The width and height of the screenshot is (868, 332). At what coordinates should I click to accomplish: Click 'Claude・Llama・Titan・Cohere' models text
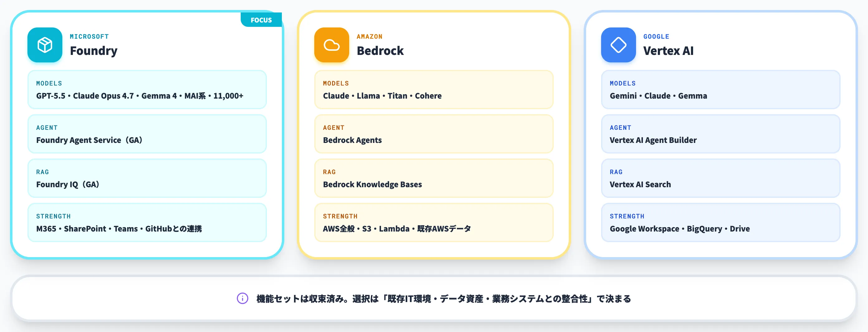(x=382, y=96)
